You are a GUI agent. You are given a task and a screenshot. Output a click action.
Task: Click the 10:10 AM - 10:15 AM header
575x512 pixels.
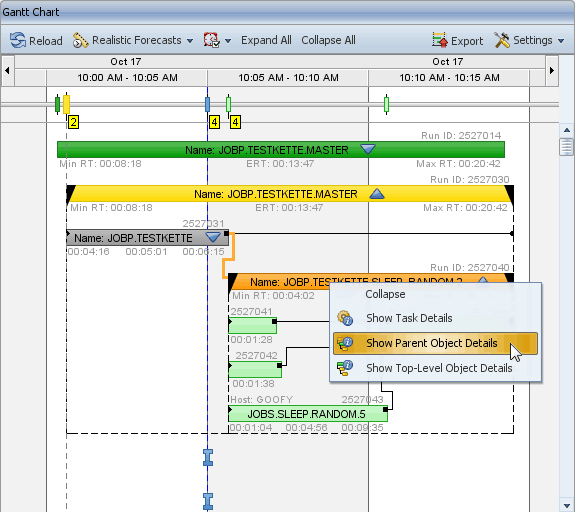[449, 78]
